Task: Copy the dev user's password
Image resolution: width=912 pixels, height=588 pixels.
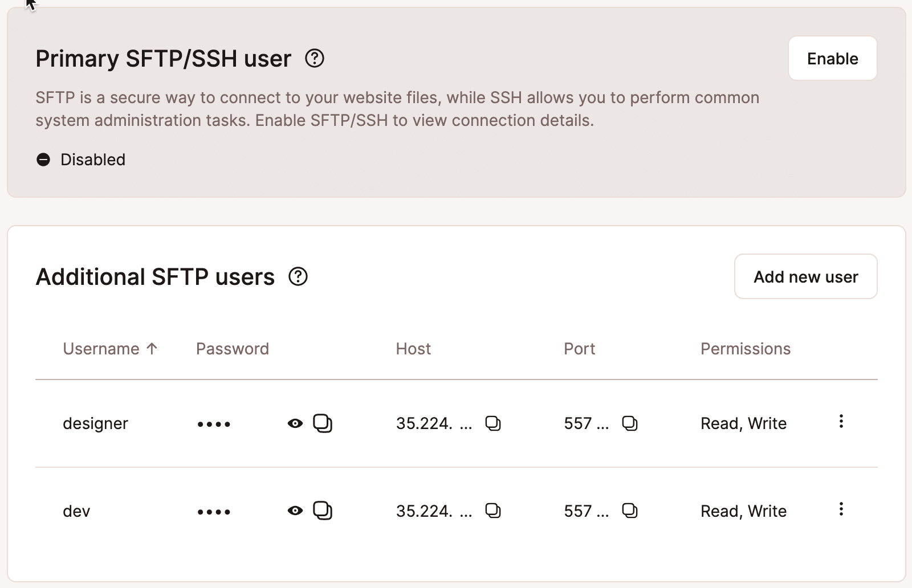Action: 323,511
